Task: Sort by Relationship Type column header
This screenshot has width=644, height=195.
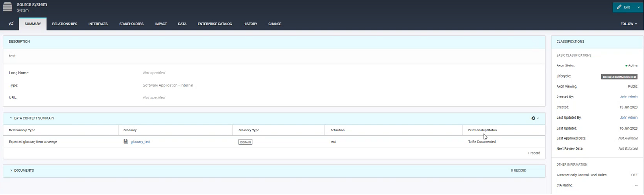Action: [x=60, y=130]
